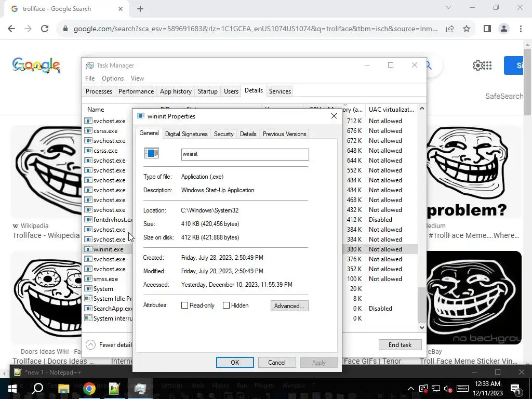Click Task Manager scrollbar down arrow
Screen dimensions: 532x399
click(422, 327)
